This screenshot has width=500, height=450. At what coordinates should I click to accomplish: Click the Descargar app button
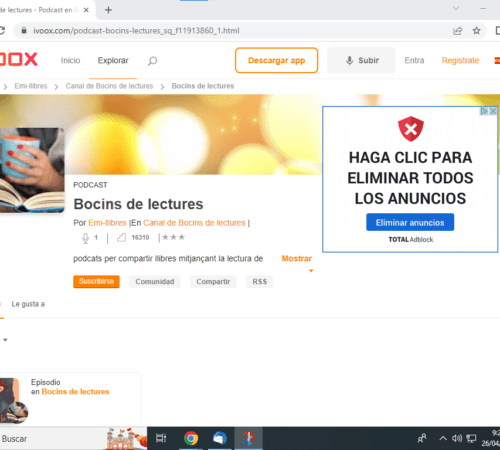[x=276, y=60]
